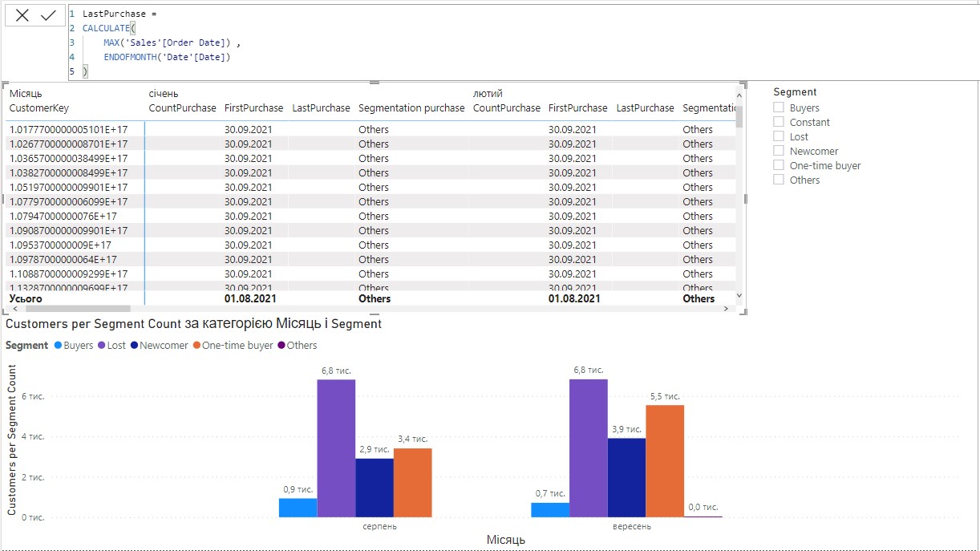The width and height of the screenshot is (980, 551).
Task: Click the вересень Newcomer bar 3,9 тис.
Action: tap(626, 478)
